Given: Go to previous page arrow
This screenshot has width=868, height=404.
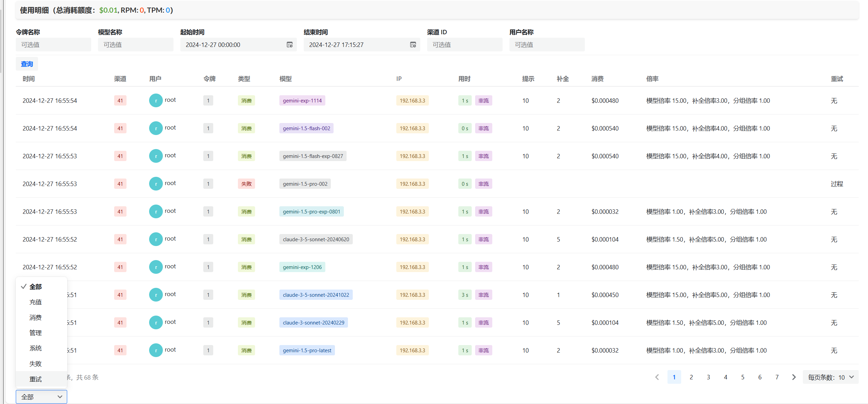Looking at the screenshot, I should coord(657,377).
